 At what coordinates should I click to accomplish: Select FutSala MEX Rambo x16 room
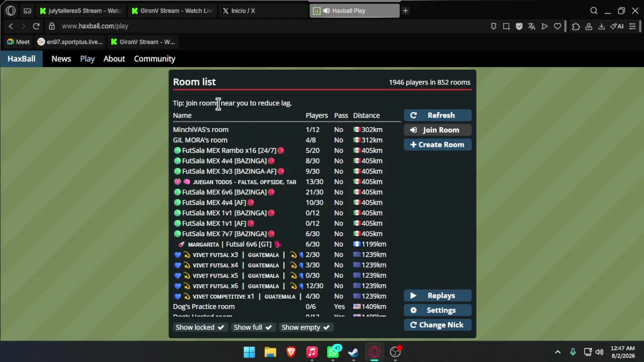(x=287, y=150)
